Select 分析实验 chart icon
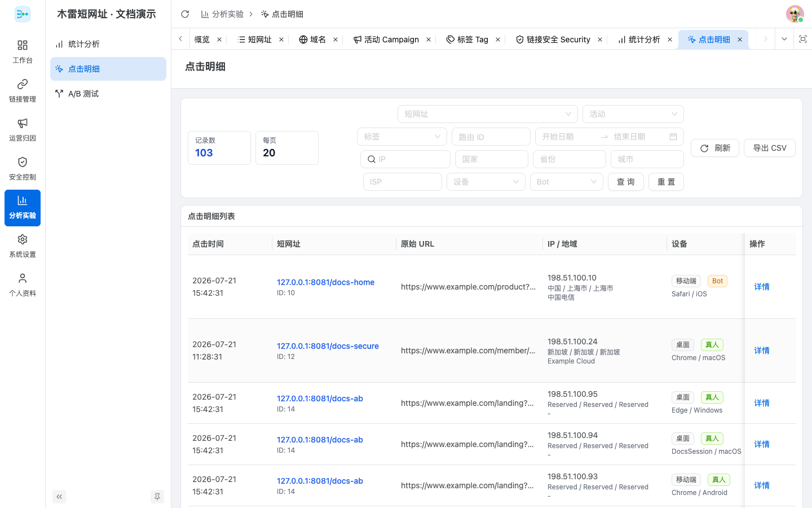This screenshot has height=508, width=812. pyautogui.click(x=23, y=207)
